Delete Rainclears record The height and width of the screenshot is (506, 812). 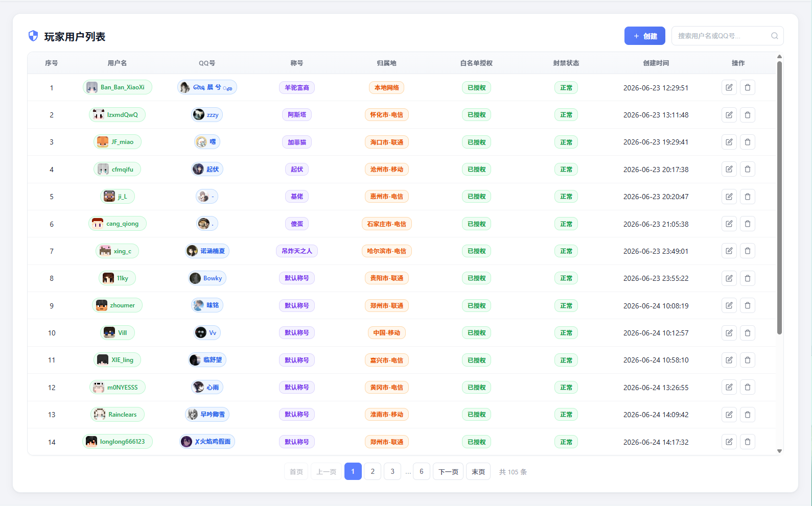click(x=748, y=415)
